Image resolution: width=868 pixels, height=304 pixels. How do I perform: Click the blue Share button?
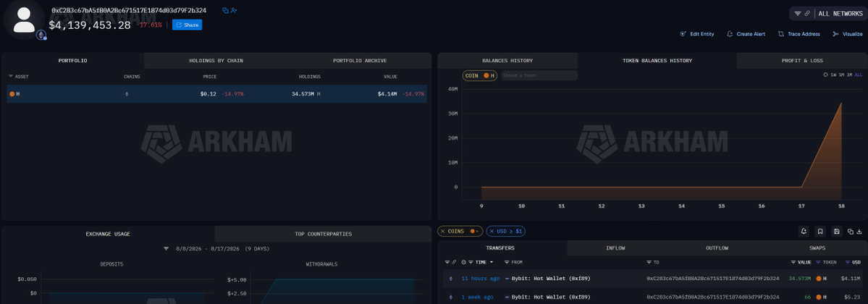pos(187,25)
